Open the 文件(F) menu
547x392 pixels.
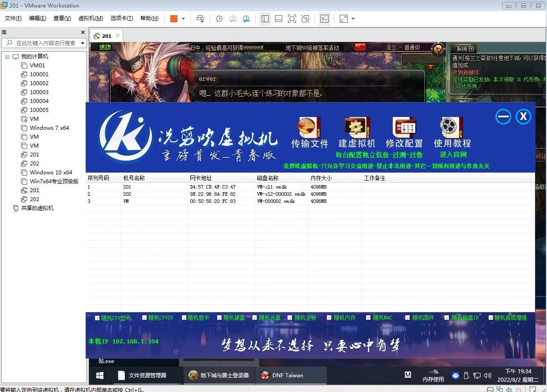tap(13, 18)
